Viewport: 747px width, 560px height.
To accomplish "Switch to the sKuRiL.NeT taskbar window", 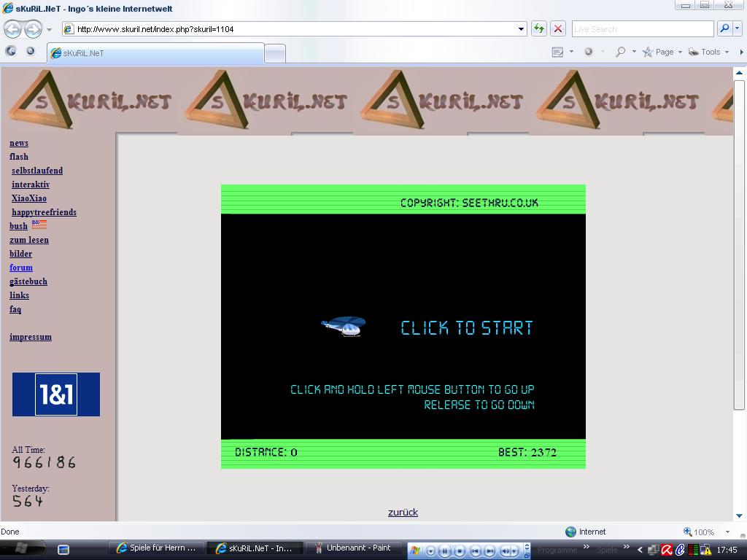I will [255, 548].
